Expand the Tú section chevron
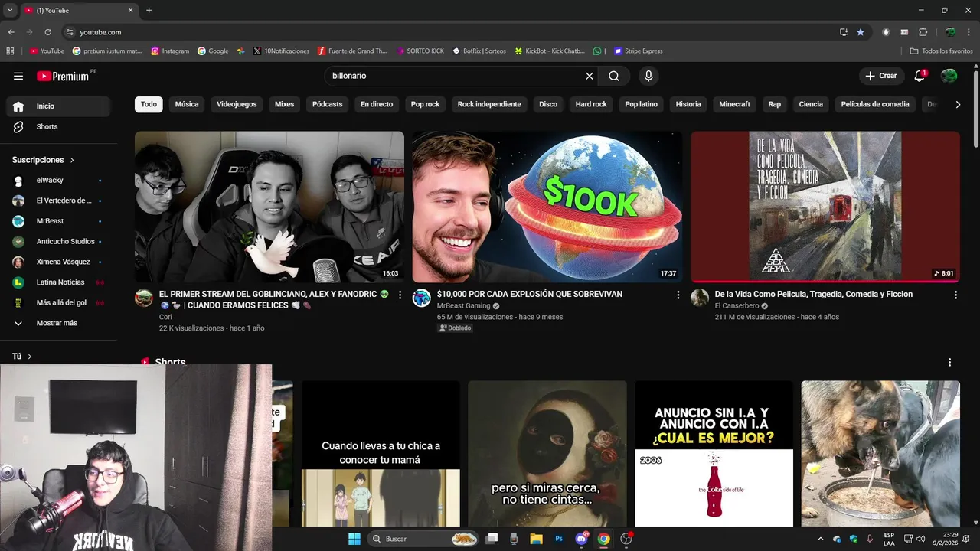980x551 pixels. 30,357
